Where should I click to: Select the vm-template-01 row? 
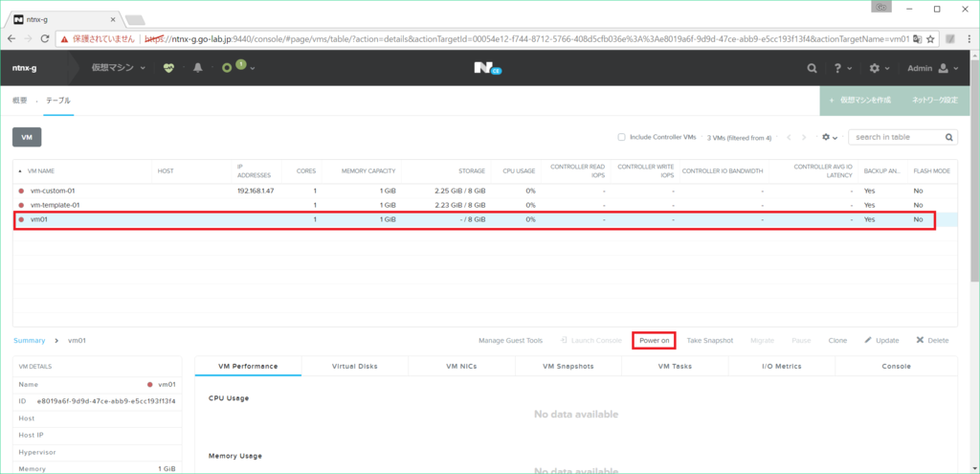pyautogui.click(x=485, y=205)
